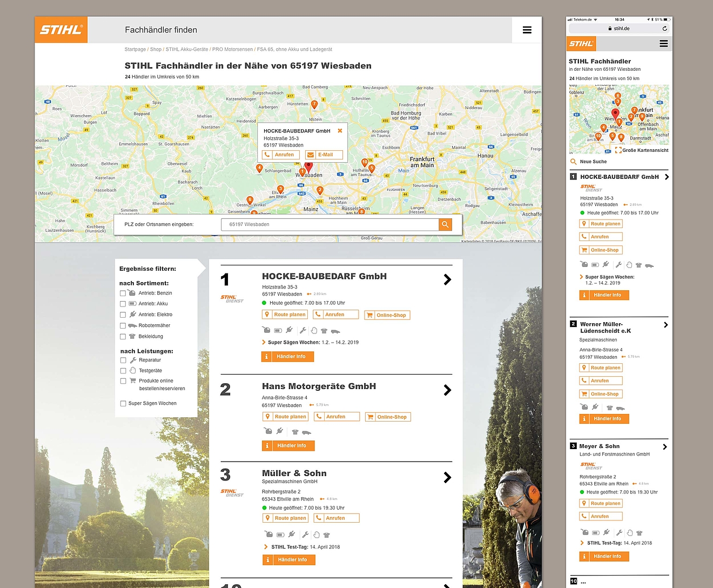
Task: Click the PLZ search input field
Action: [x=329, y=224]
